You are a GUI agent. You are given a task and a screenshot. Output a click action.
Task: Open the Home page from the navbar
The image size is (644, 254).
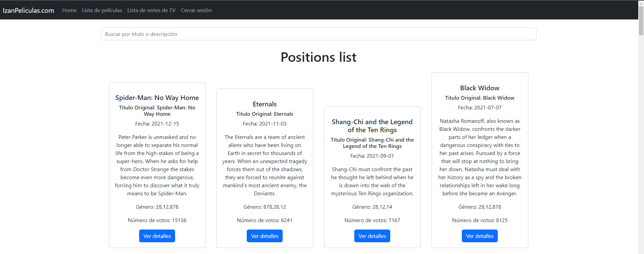click(x=69, y=10)
